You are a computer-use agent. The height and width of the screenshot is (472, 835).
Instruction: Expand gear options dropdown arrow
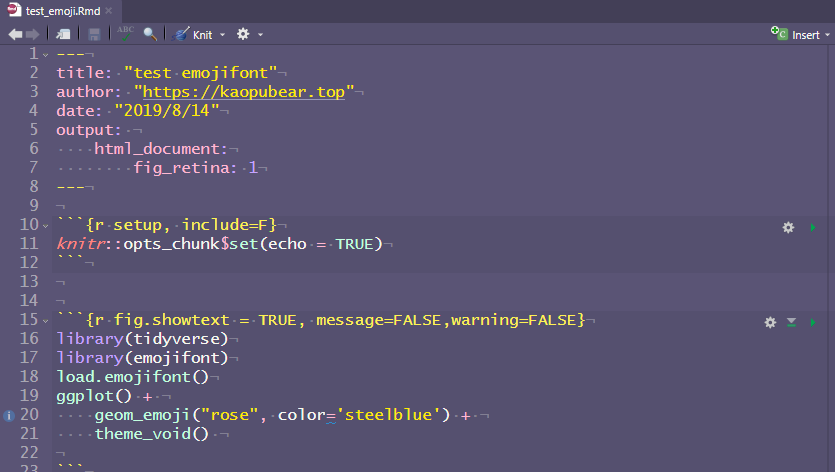(x=260, y=35)
